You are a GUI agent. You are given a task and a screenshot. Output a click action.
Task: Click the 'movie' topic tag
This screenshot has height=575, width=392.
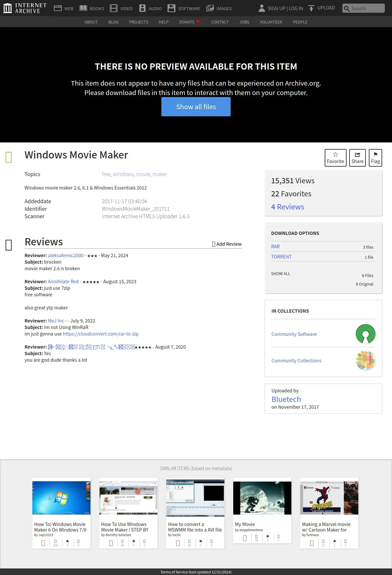(x=143, y=174)
